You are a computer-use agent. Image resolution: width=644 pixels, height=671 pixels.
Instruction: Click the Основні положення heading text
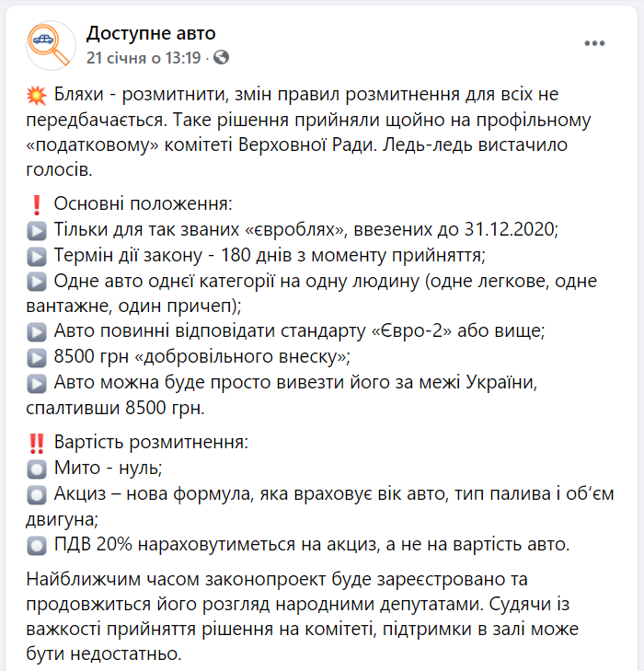[143, 203]
